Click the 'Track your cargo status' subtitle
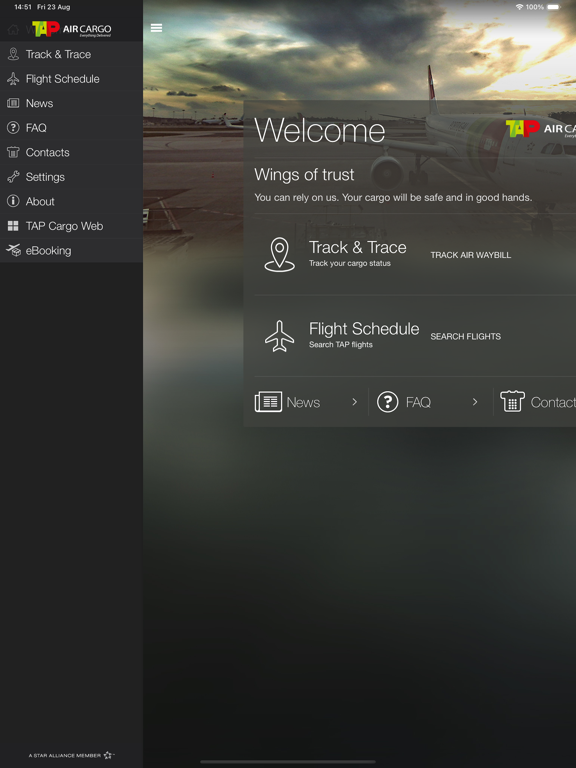Image resolution: width=576 pixels, height=768 pixels. coord(350,263)
